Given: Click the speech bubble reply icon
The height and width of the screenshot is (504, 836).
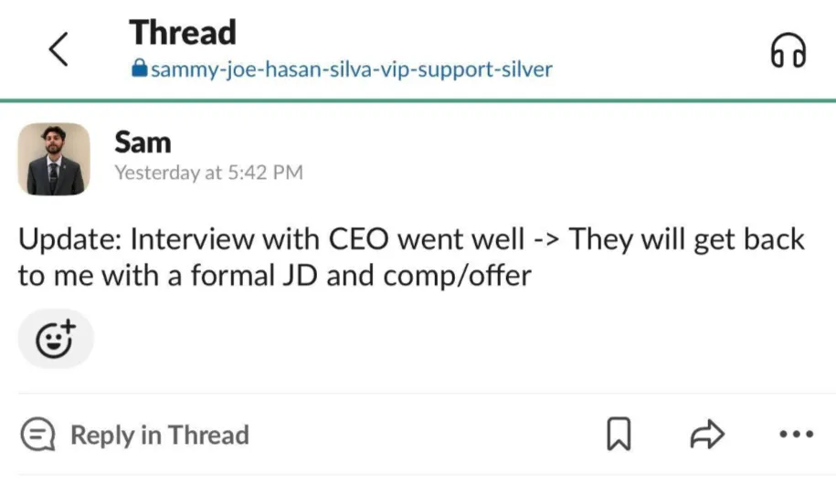Looking at the screenshot, I should (x=37, y=435).
